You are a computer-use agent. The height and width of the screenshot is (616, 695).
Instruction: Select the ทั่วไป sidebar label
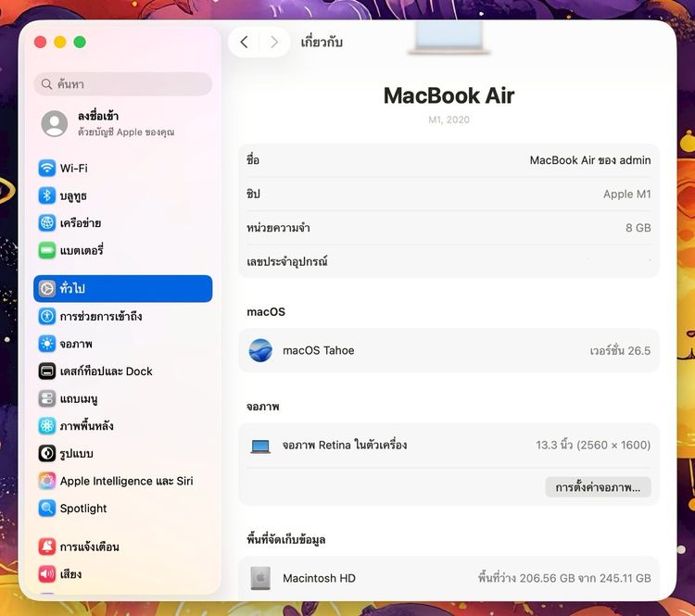72,288
